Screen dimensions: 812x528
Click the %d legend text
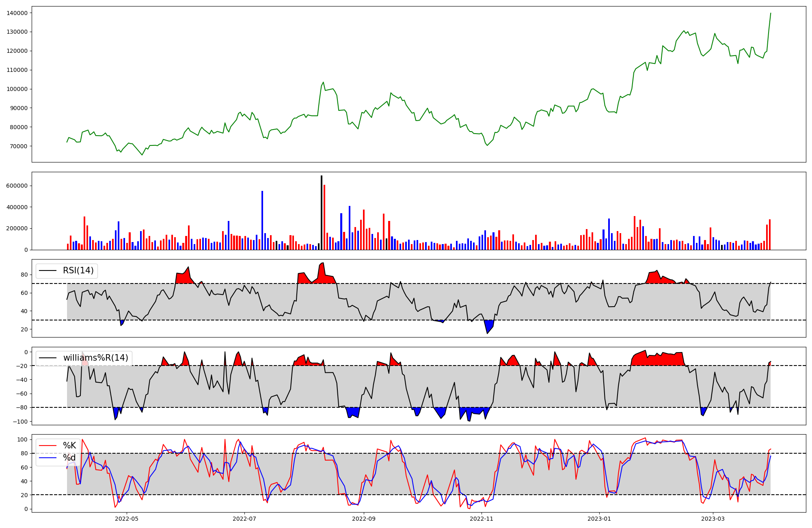(x=69, y=458)
